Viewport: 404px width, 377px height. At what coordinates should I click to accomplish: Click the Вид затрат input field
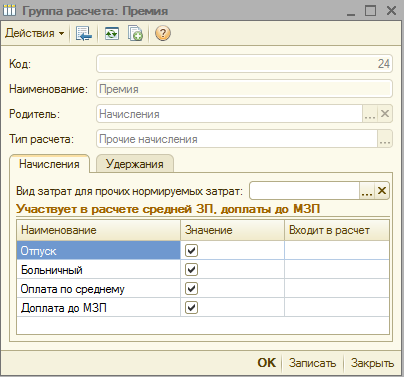(x=304, y=191)
